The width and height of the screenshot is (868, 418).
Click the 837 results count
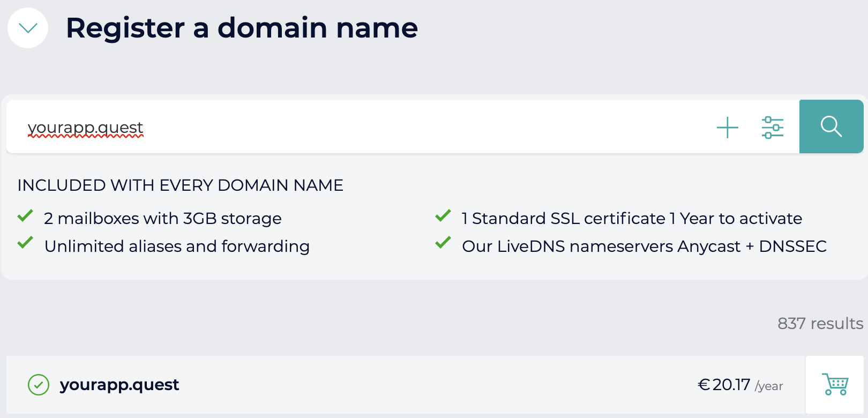[820, 324]
